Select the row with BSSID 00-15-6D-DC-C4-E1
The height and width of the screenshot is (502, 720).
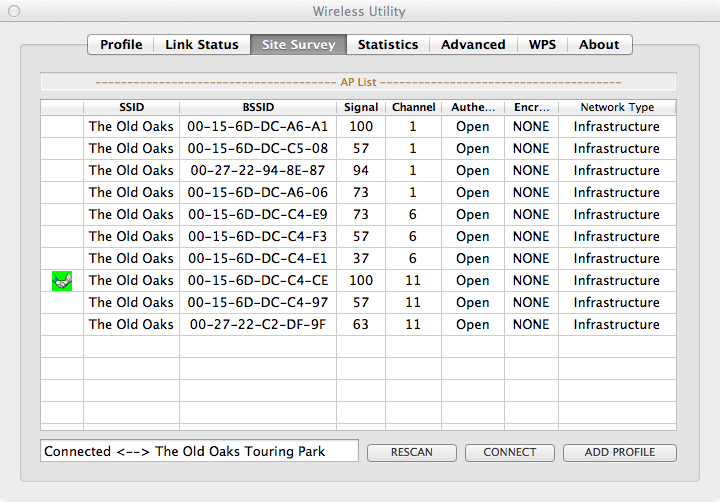point(258,259)
